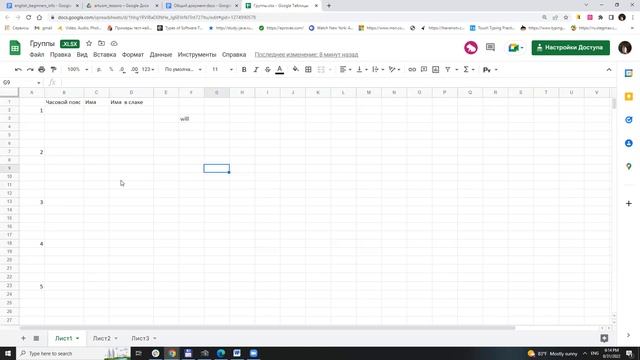
Task: Open the Правка menu
Action: [60, 55]
